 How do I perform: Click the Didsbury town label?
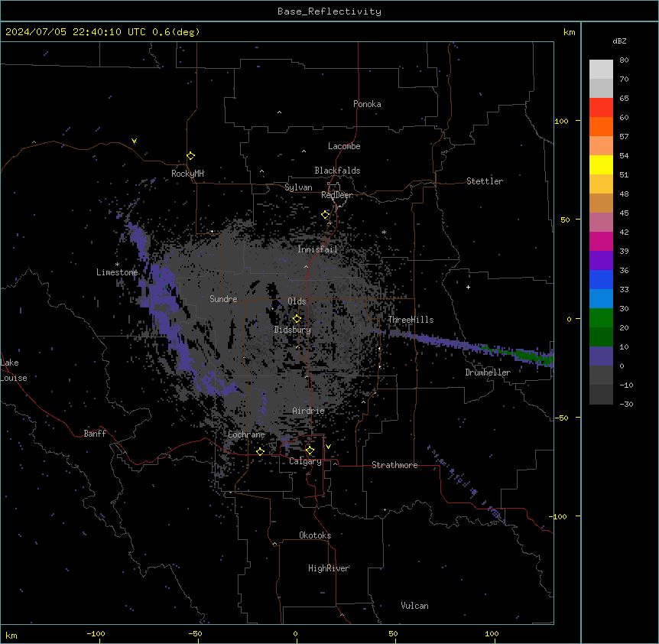click(293, 330)
